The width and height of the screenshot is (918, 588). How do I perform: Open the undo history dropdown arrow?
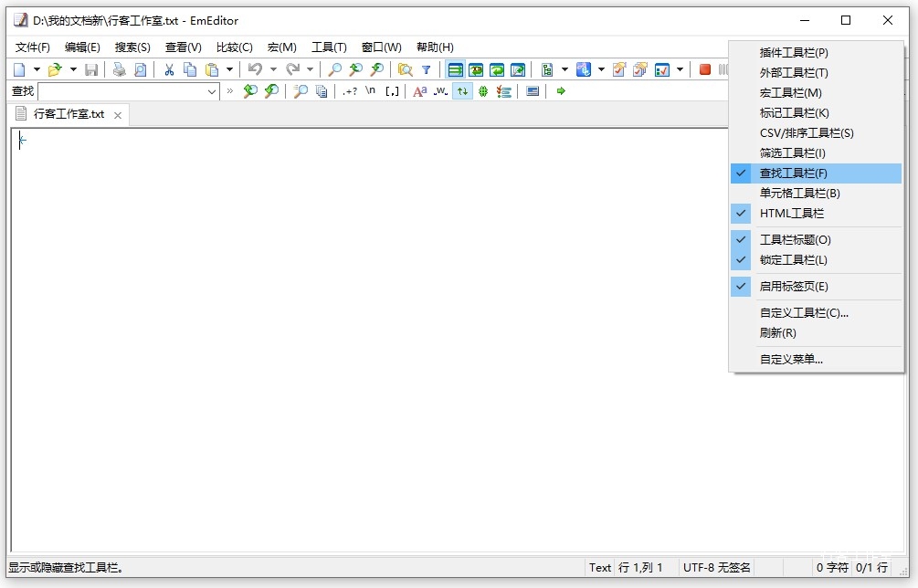(273, 70)
